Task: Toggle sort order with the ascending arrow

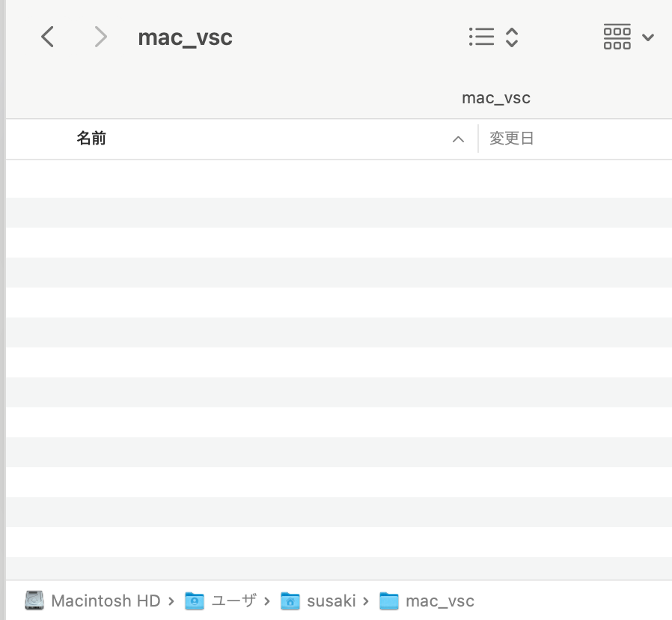Action: 458,139
